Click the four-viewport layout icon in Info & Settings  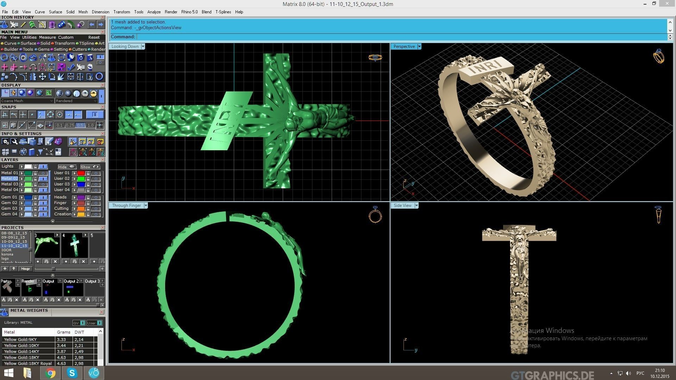(x=5, y=152)
